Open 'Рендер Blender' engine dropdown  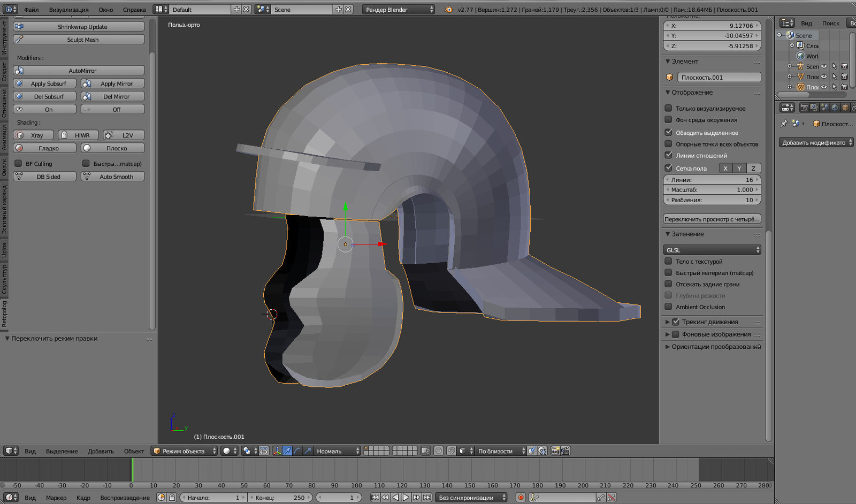[x=399, y=10]
